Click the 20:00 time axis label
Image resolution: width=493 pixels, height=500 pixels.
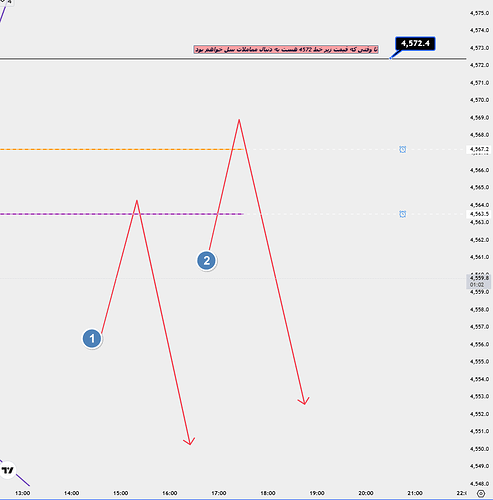366,493
